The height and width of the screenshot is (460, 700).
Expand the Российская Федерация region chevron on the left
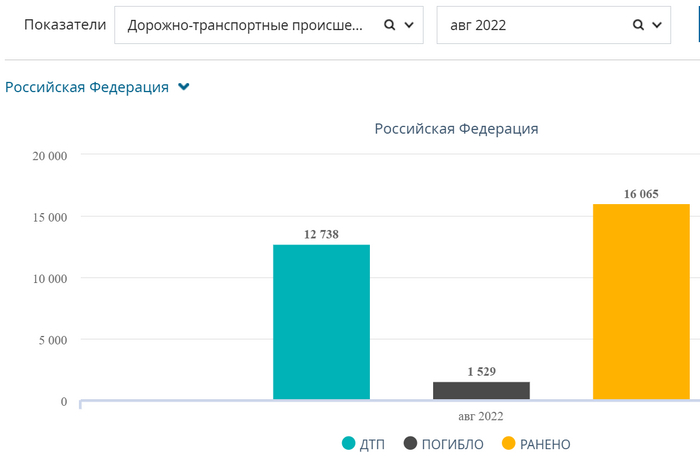183,87
